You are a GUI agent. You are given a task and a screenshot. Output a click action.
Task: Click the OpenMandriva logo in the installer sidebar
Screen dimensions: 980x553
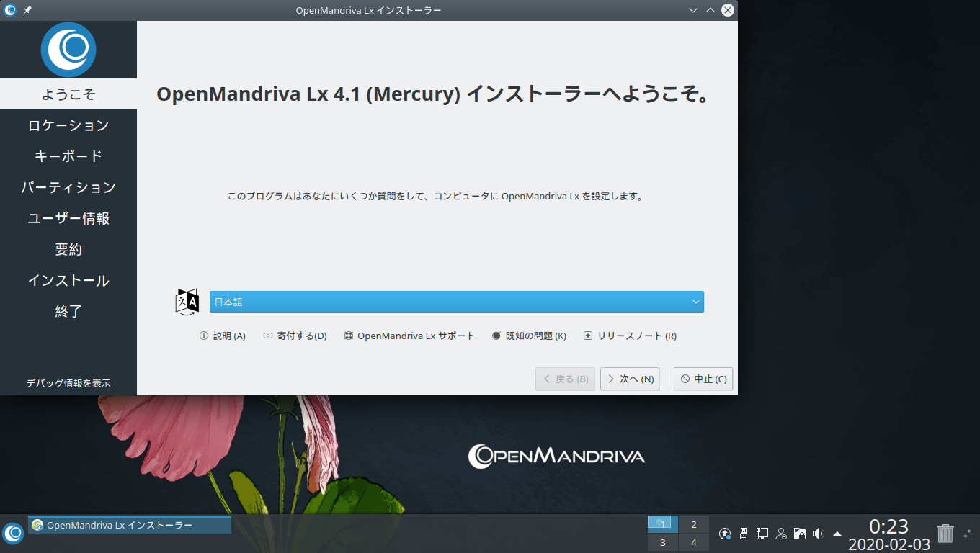(68, 50)
